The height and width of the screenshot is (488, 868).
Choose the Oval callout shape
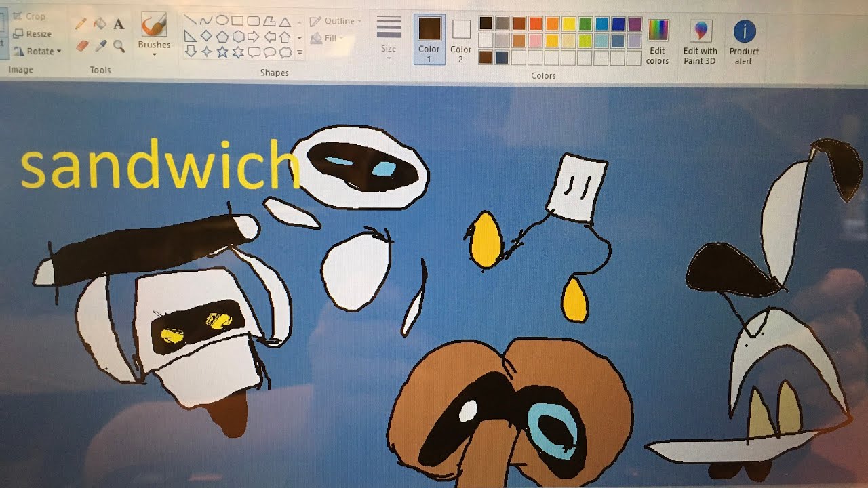pyautogui.click(x=269, y=52)
